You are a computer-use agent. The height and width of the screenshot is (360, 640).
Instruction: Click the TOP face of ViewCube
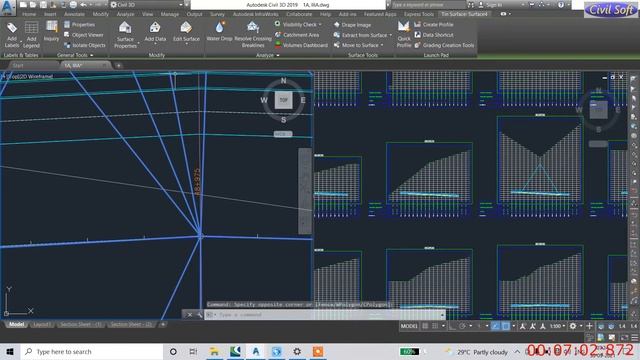(283, 100)
